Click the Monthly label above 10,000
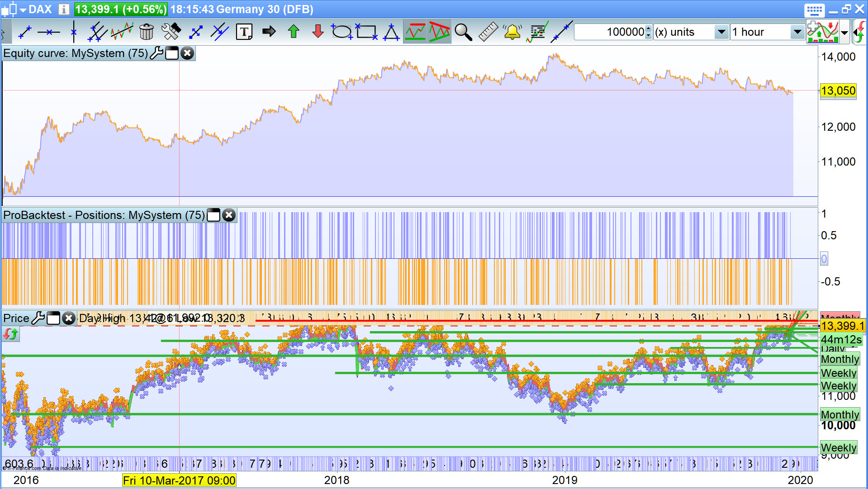868x489 pixels. (840, 414)
